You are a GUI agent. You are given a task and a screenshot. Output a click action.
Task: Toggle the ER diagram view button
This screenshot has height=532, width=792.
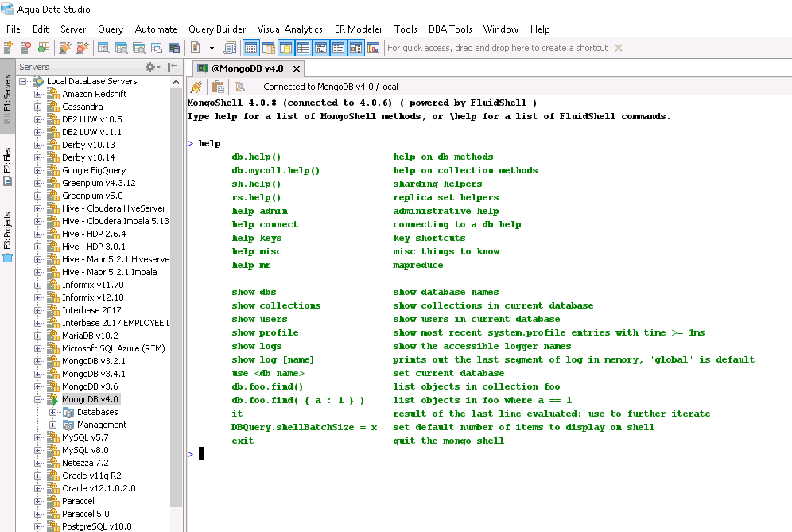click(x=355, y=48)
